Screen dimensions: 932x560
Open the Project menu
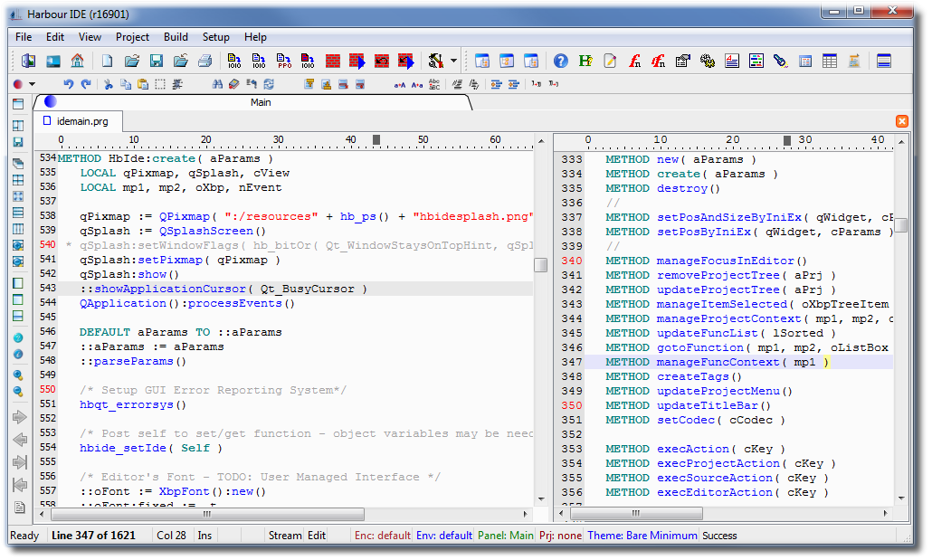(132, 37)
